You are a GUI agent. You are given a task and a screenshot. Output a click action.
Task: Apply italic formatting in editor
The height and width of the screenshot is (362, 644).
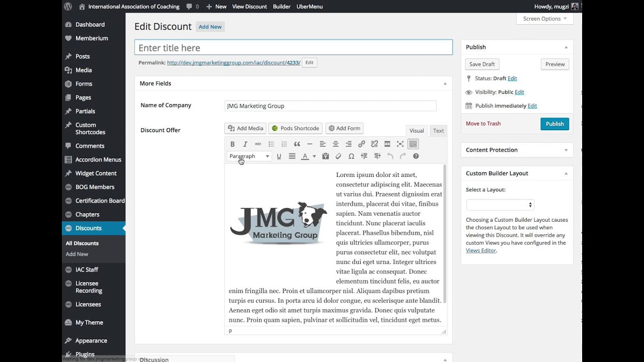coord(246,144)
